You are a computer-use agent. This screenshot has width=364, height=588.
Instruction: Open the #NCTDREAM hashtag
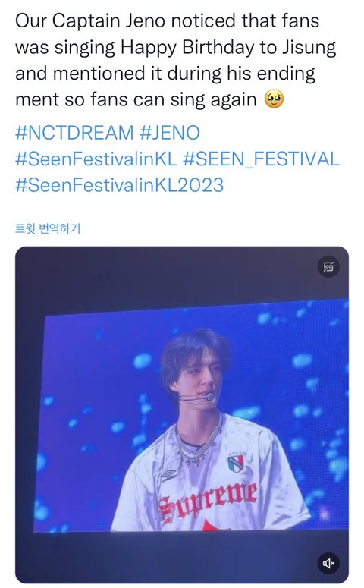(74, 133)
